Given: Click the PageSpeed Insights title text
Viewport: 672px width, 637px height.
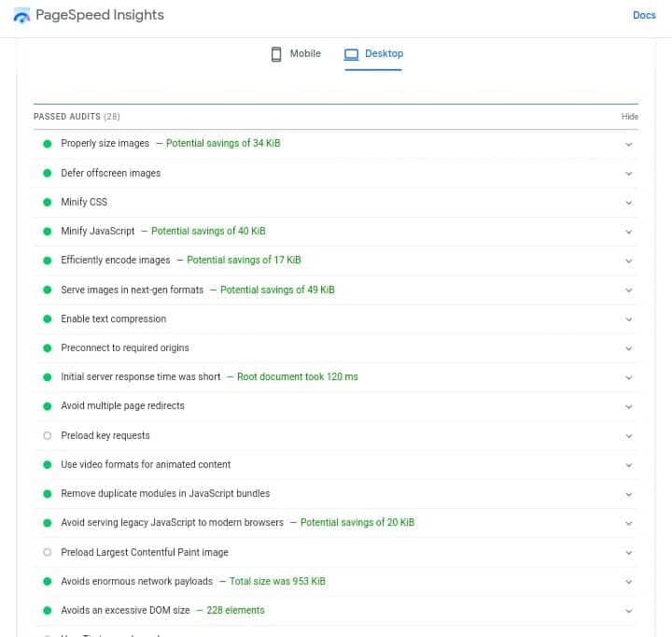Looking at the screenshot, I should point(100,15).
